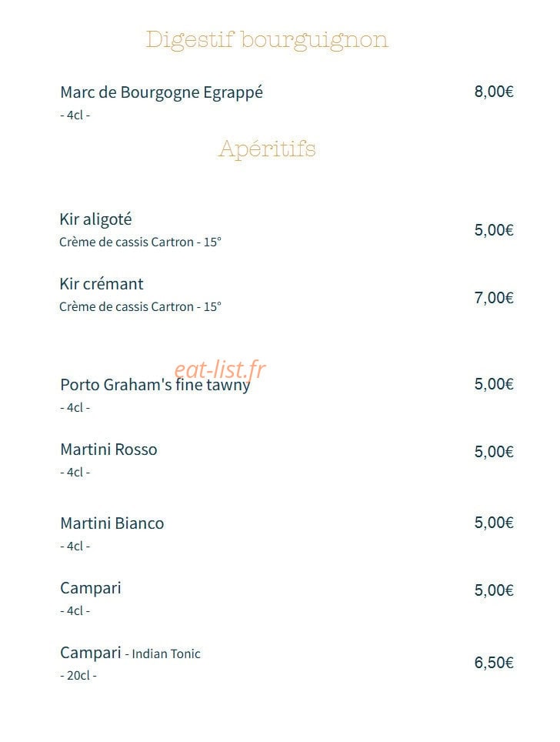Select Porto Graham's fine tawny
Image resolution: width=560 pixels, height=742 pixels.
tap(155, 385)
